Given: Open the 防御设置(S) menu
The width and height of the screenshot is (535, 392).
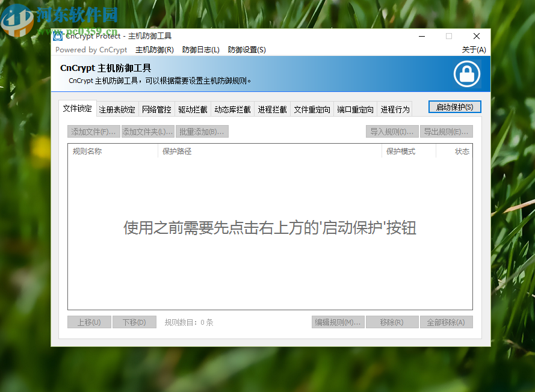Looking at the screenshot, I should point(247,50).
